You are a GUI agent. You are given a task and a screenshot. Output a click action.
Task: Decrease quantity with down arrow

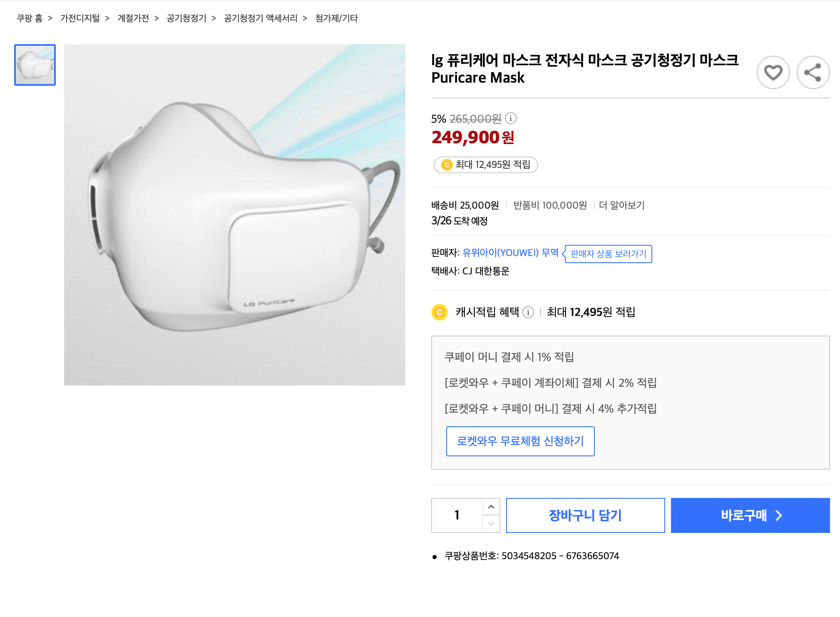(x=491, y=524)
